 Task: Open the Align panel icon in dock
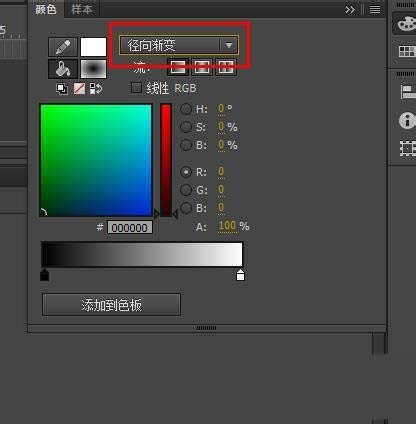[407, 92]
